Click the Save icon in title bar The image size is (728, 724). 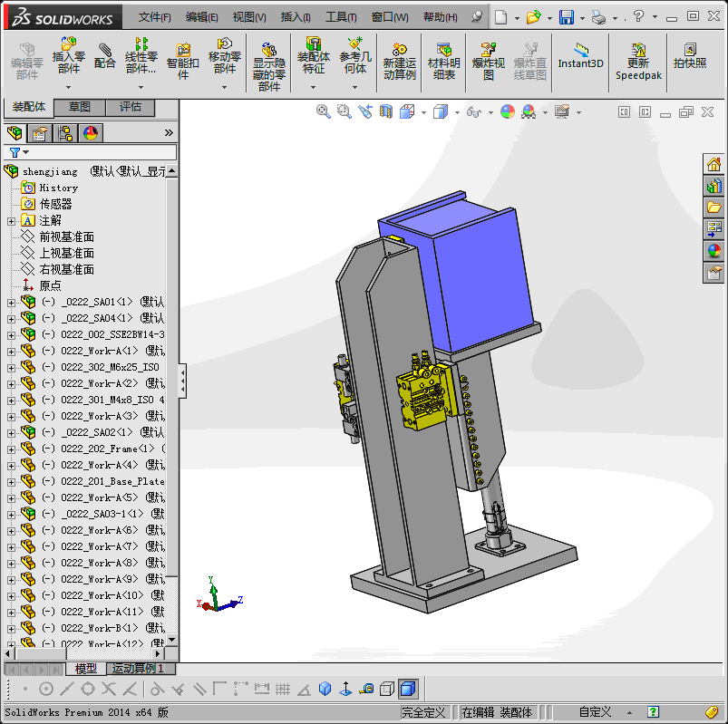tap(567, 17)
